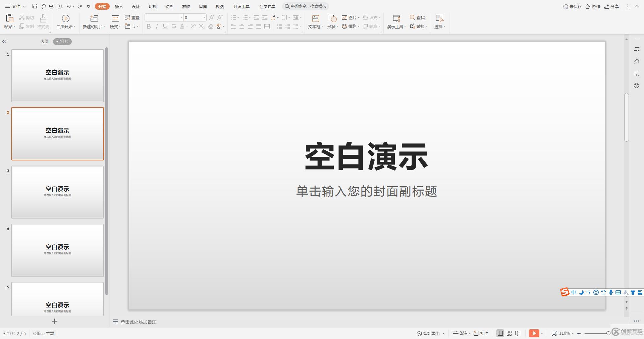Click the vertical scrollbar of slide editor

626,117
